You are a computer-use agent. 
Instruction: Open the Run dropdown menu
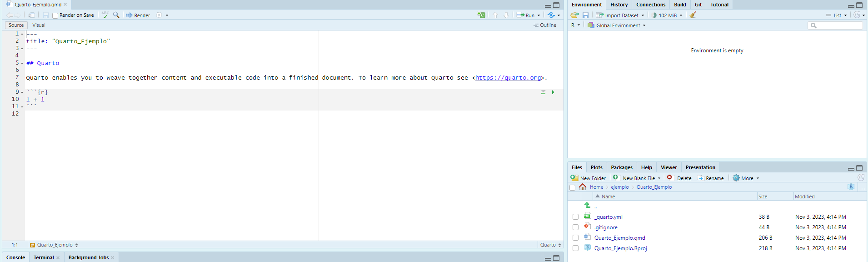tap(539, 15)
